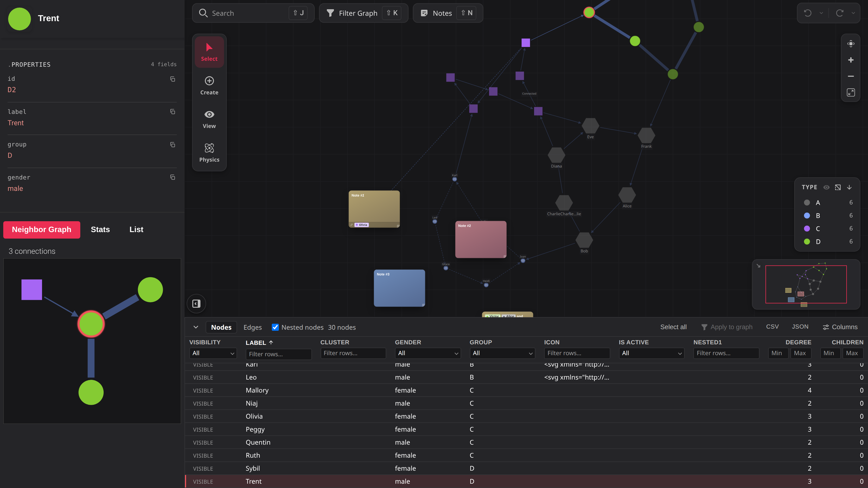Select the Mallory table row

(x=526, y=390)
